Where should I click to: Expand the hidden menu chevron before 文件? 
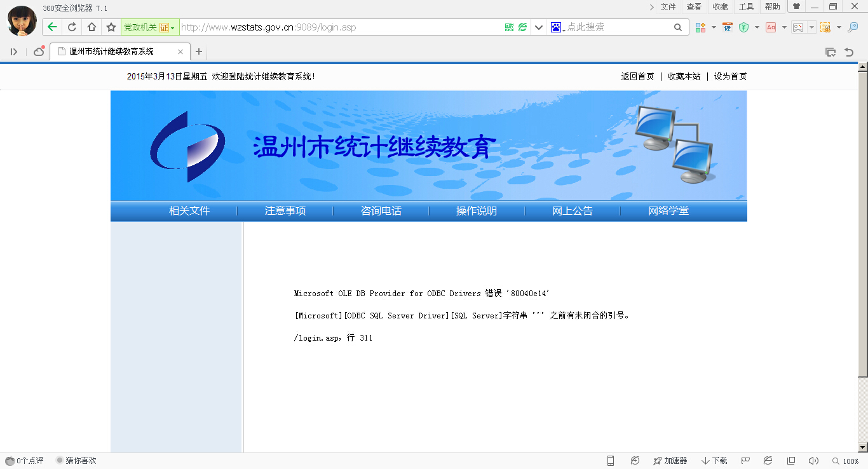coord(651,7)
